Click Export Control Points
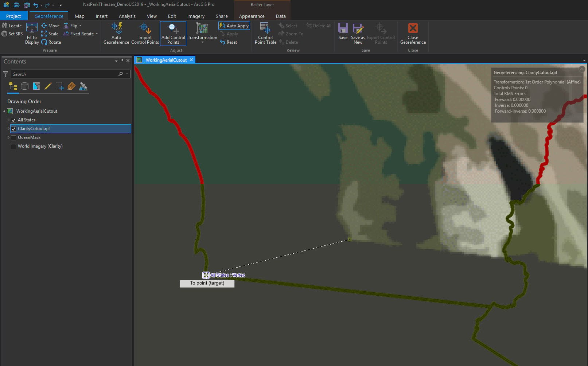The width and height of the screenshot is (588, 366). pyautogui.click(x=381, y=34)
